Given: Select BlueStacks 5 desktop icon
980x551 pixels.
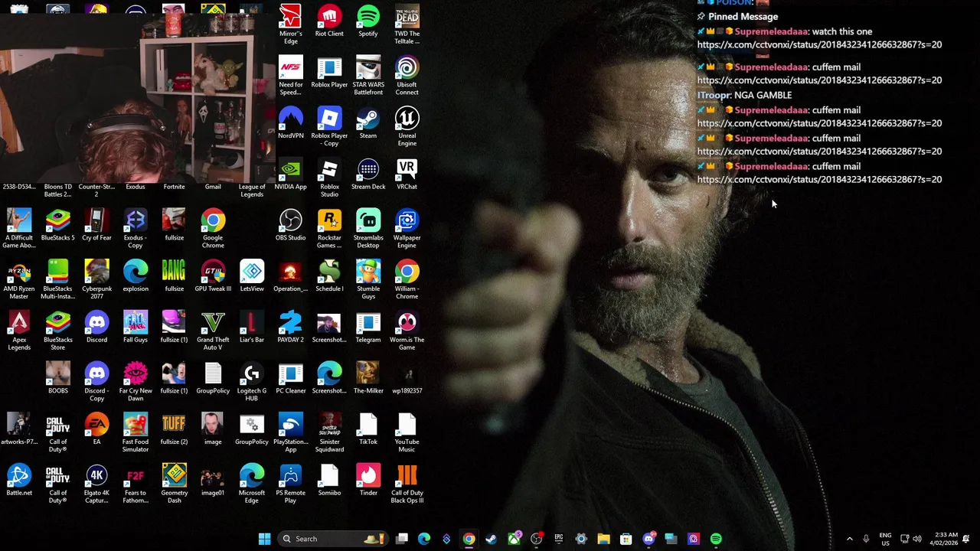Looking at the screenshot, I should pos(57,225).
